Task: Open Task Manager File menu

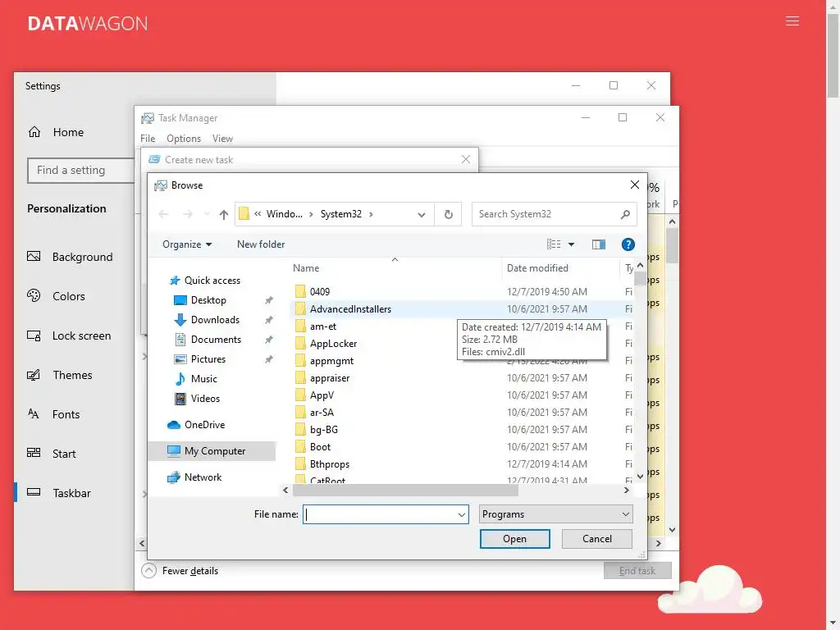Action: [148, 138]
